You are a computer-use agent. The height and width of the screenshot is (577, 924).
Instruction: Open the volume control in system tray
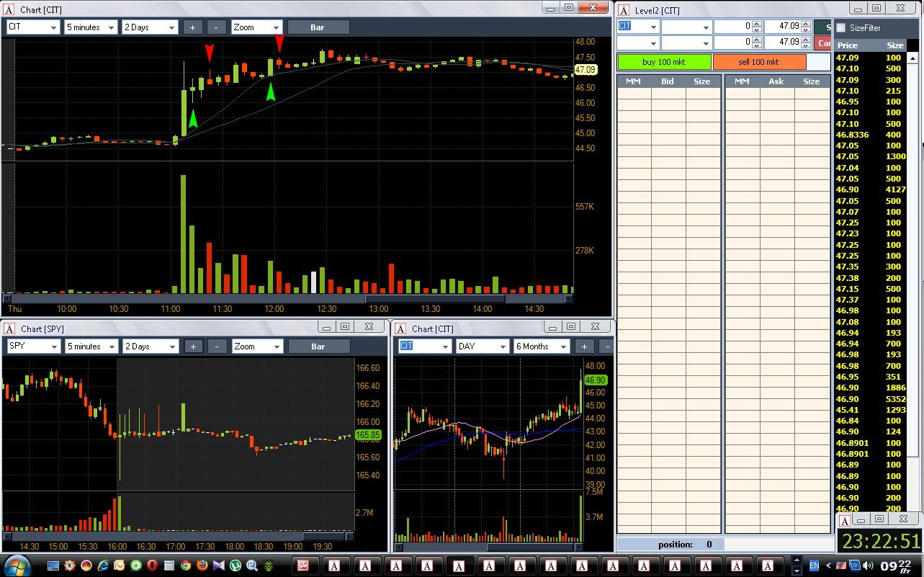868,565
